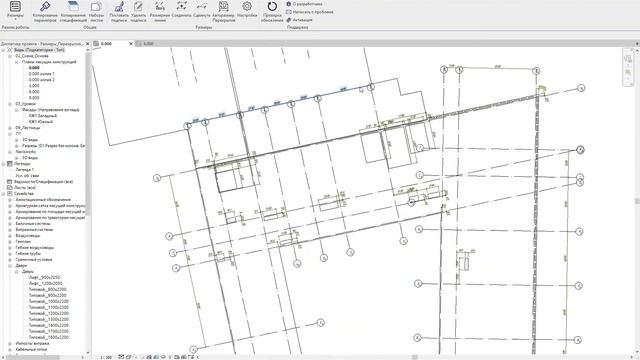Open the КЖ1.Западный facade view
Screen dimensions: 640x360
point(43,116)
